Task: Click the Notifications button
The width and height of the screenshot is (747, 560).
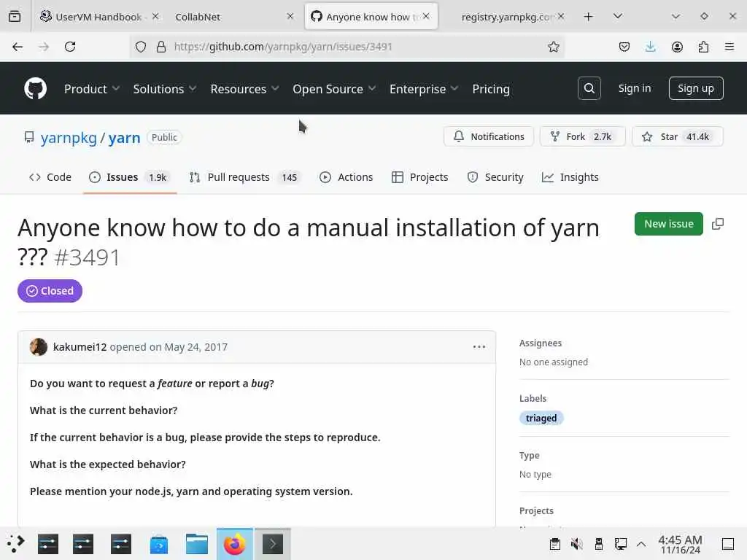Action: pyautogui.click(x=489, y=136)
